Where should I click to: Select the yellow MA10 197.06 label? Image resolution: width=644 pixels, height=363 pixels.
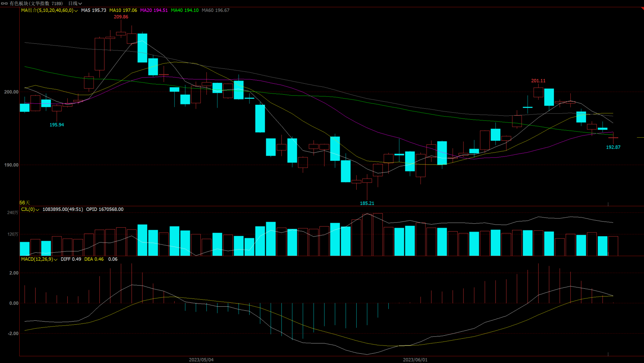click(123, 11)
